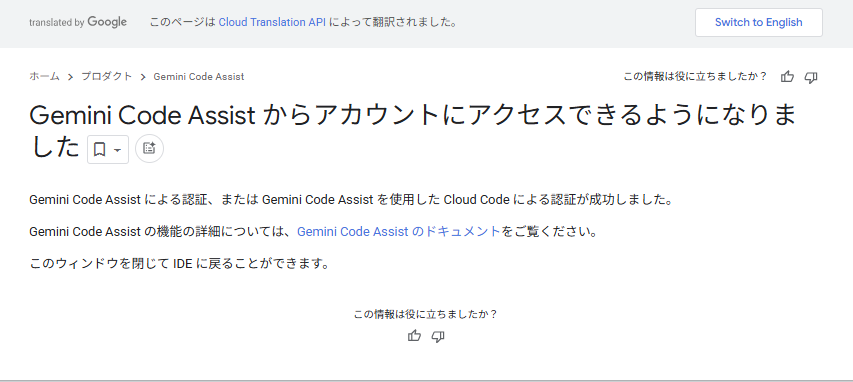The image size is (853, 382).
Task: Open the Cloud Translation API link
Action: [272, 22]
